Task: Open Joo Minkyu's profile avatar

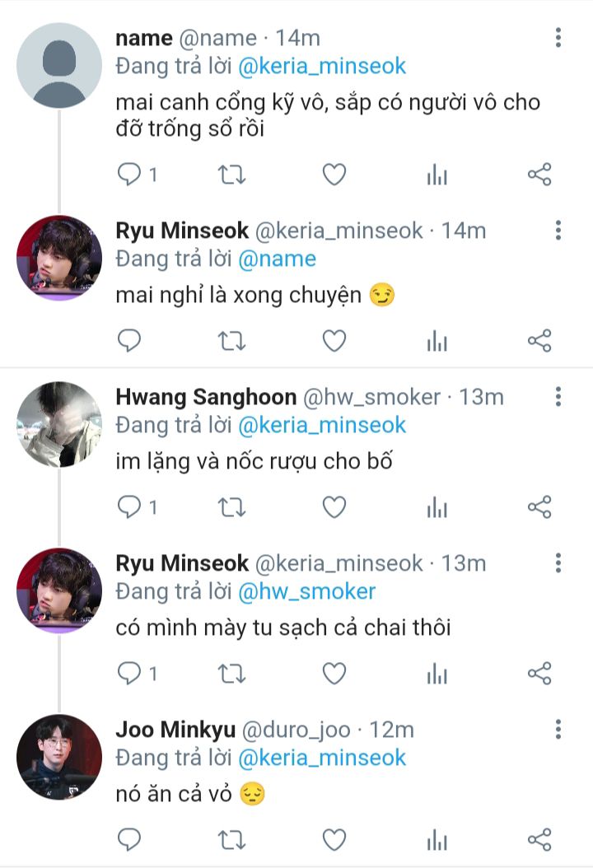Action: 59,757
